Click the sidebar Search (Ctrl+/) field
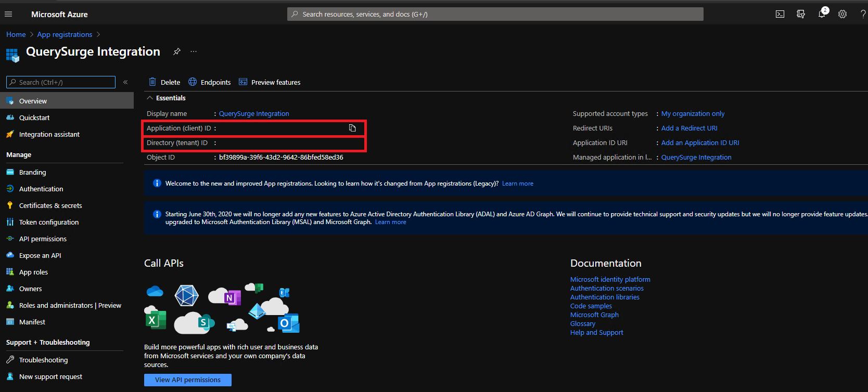The width and height of the screenshot is (868, 392). [61, 82]
